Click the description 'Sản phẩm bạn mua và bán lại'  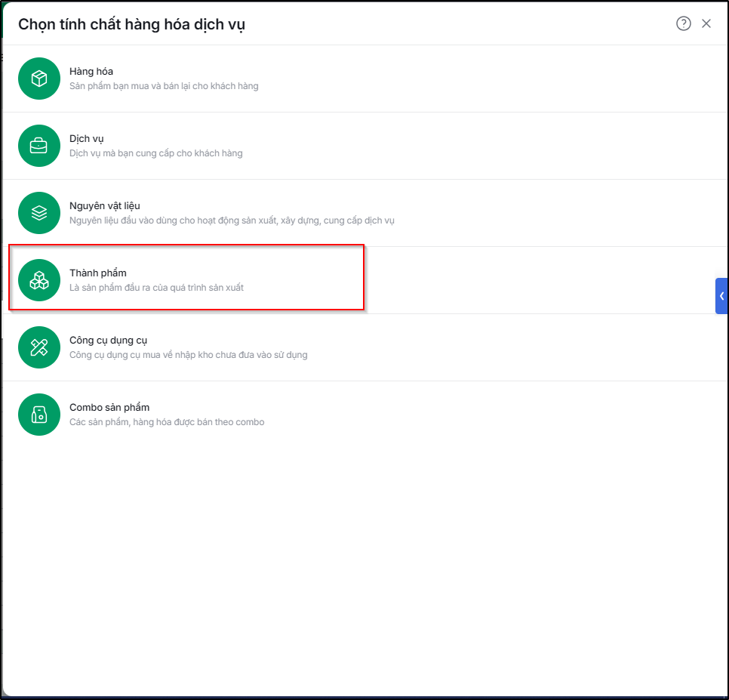164,86
